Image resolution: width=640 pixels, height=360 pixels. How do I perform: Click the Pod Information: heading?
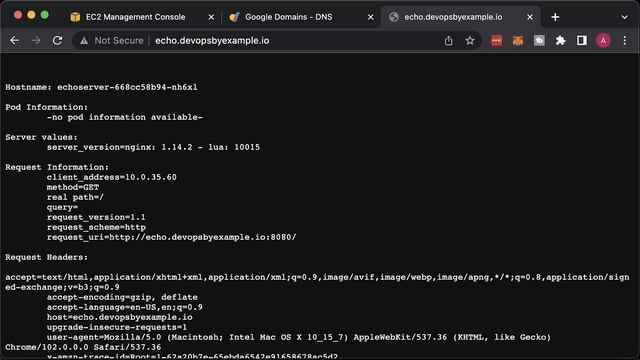47,107
